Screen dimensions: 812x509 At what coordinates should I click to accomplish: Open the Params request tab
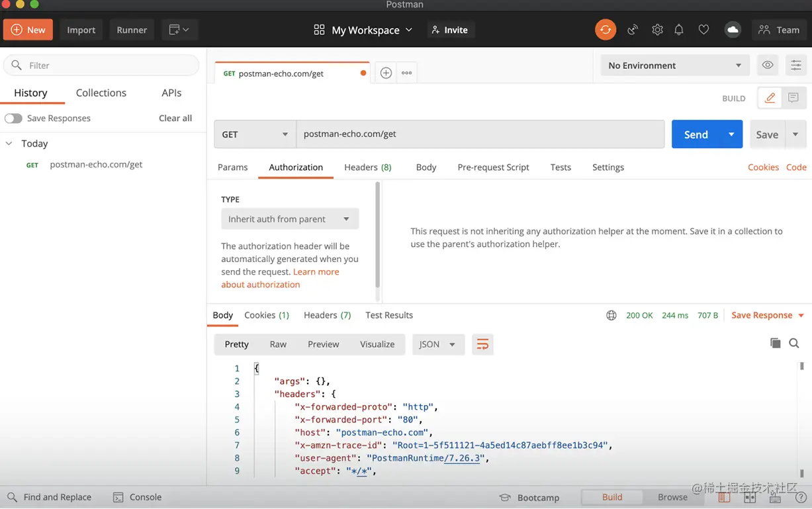232,167
